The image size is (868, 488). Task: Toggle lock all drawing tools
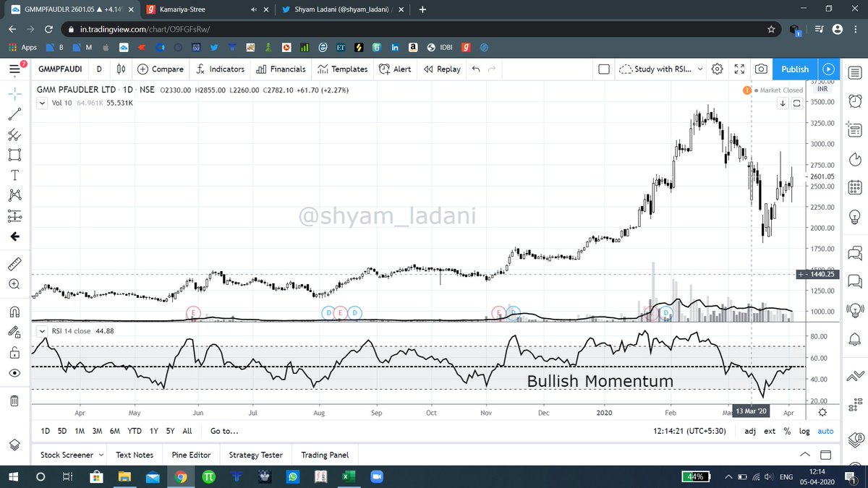point(14,353)
